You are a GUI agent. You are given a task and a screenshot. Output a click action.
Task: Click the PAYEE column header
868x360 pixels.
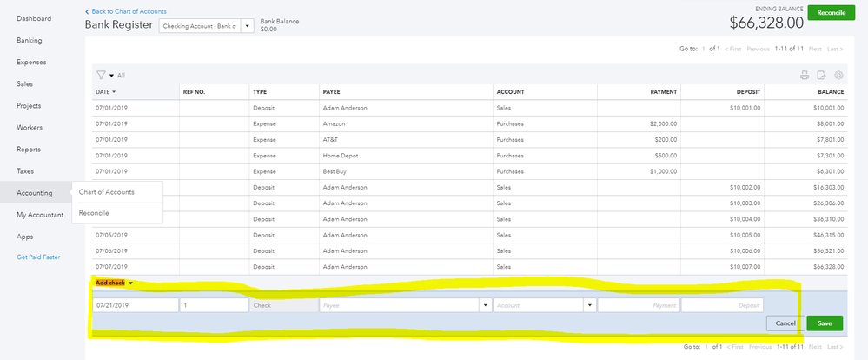tap(331, 92)
